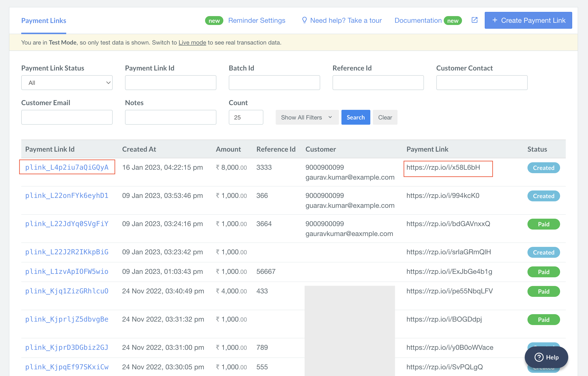
Task: Click URL https://rzp.io/i/BOGDdpj
Action: tap(444, 319)
